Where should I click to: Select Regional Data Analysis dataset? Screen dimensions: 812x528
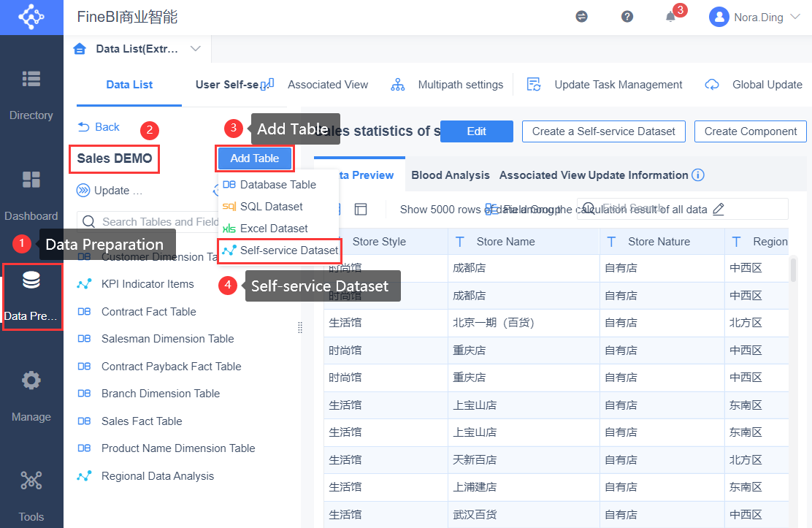click(158, 475)
